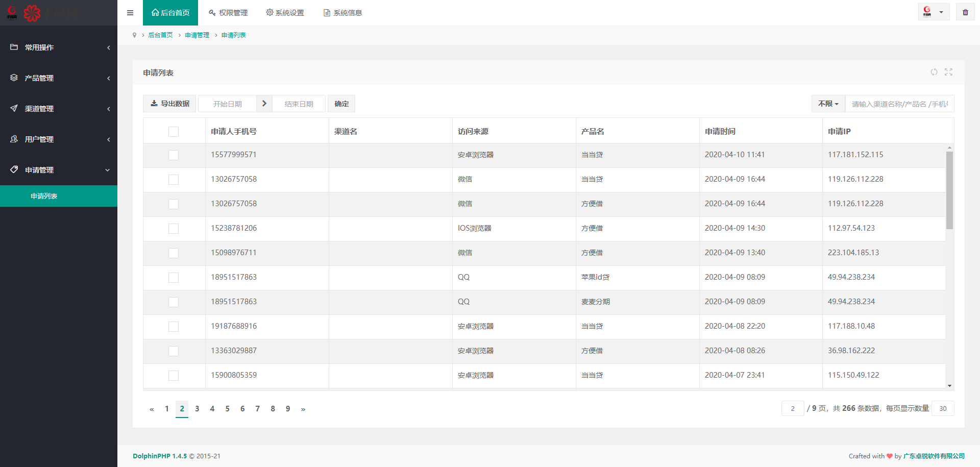Switch to 系统设置 top menu tab
The image size is (980, 467).
tap(285, 13)
